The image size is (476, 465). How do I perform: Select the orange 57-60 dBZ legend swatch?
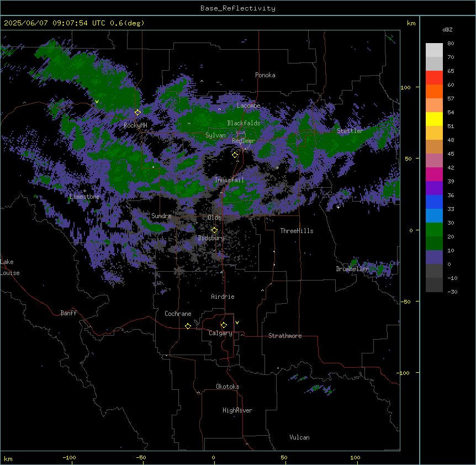(434, 91)
